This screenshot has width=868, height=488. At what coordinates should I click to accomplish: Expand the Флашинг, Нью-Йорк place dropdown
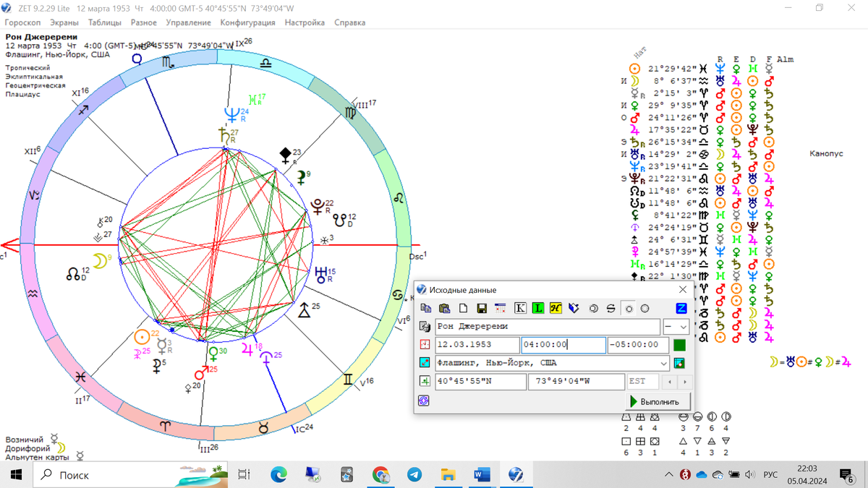click(663, 363)
